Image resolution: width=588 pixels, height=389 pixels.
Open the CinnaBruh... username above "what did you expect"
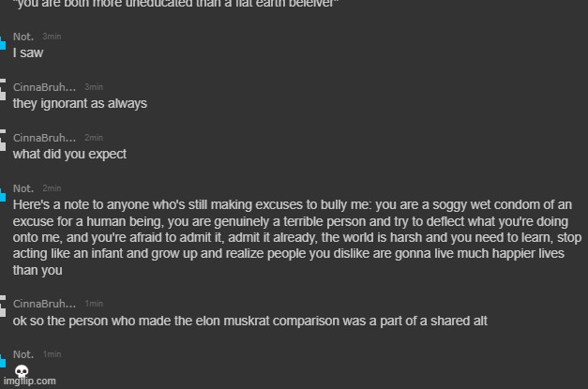(x=44, y=138)
